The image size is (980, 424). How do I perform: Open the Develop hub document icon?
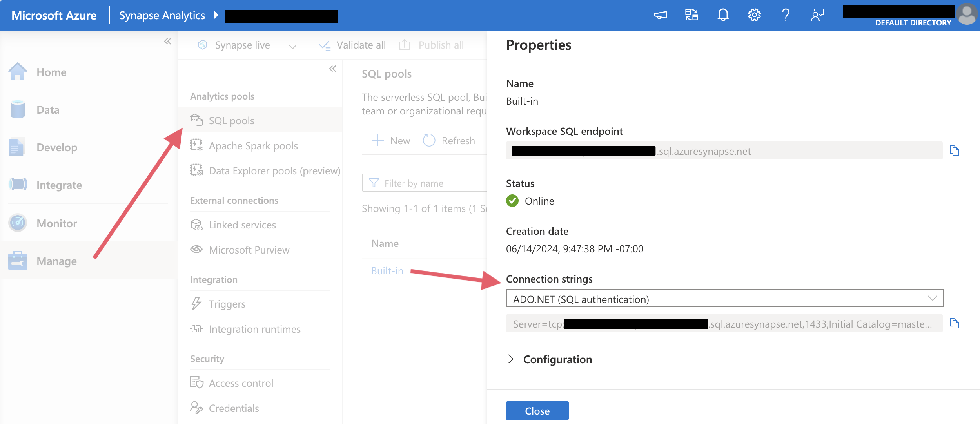[17, 147]
